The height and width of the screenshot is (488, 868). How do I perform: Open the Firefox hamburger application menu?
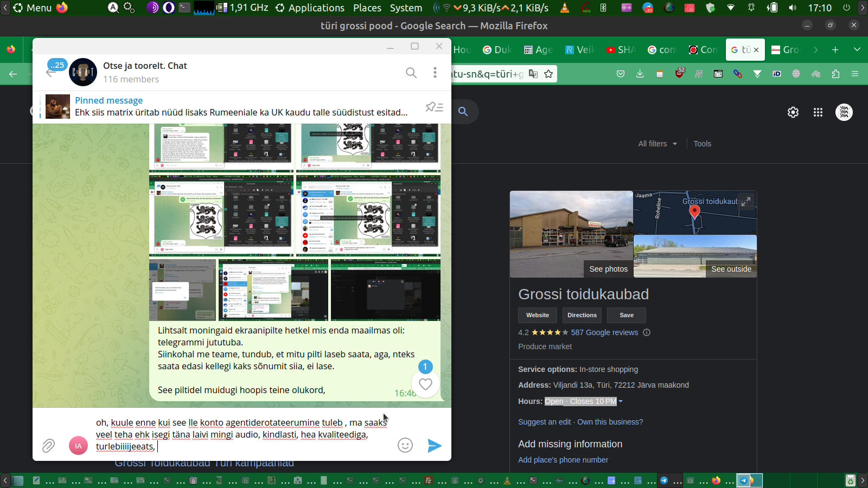[855, 74]
